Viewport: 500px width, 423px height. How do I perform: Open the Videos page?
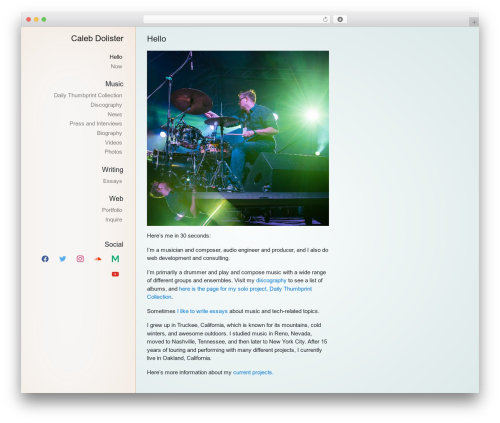[x=113, y=143]
